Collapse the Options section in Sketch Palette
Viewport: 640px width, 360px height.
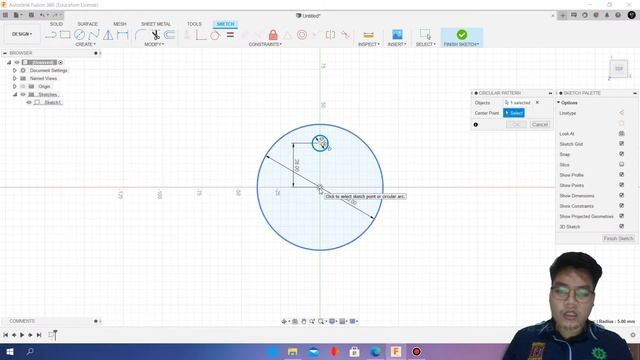(x=559, y=102)
